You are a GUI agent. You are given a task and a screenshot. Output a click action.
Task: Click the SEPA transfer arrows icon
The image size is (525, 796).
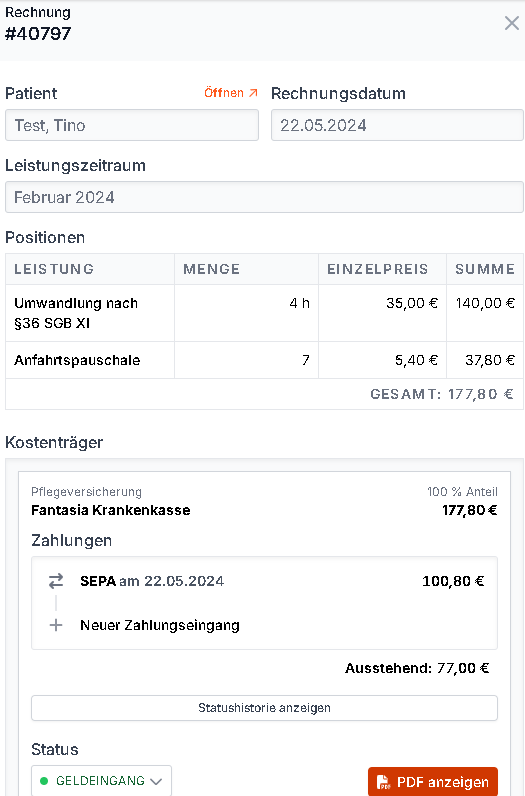point(56,581)
